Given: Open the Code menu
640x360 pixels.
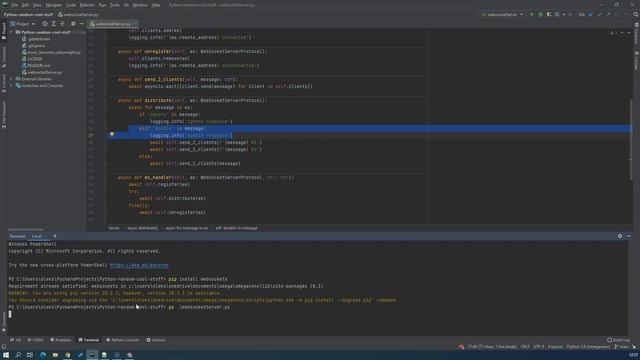Looking at the screenshot, I should [x=71, y=5].
